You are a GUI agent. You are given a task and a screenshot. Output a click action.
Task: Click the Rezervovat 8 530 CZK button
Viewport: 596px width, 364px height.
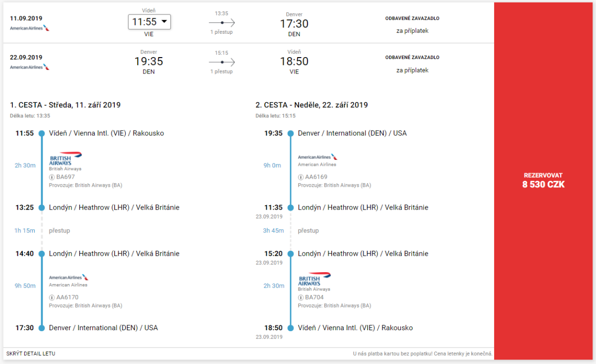click(544, 180)
